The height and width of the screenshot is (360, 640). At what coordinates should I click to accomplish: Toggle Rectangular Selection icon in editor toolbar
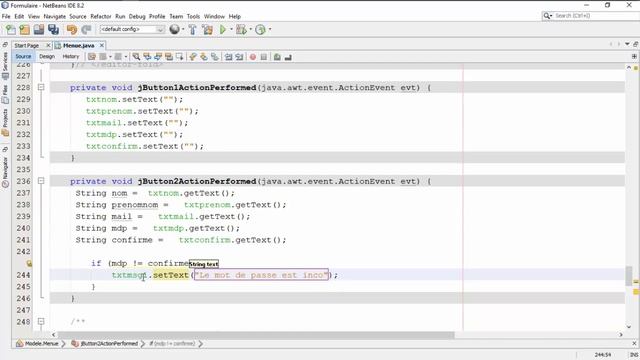[x=180, y=57]
